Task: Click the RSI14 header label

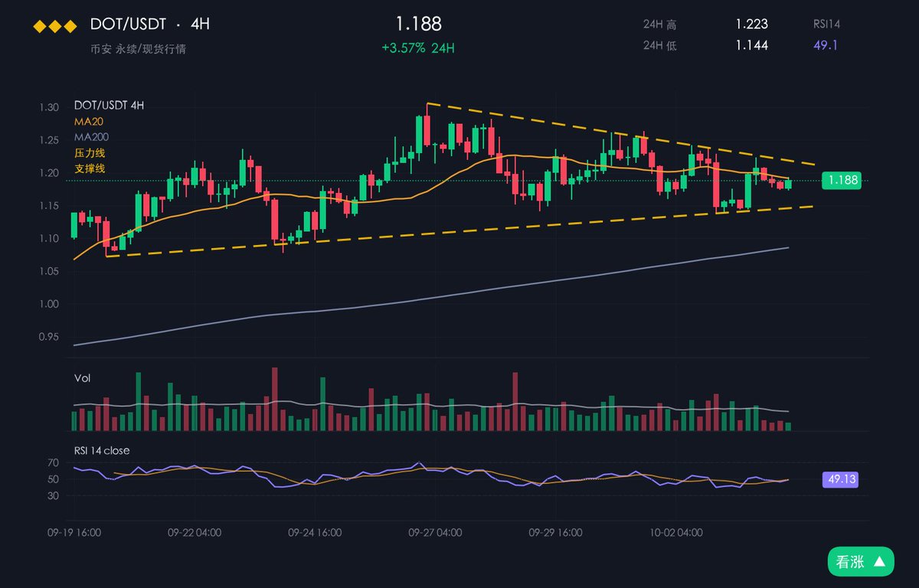Action: pyautogui.click(x=826, y=24)
